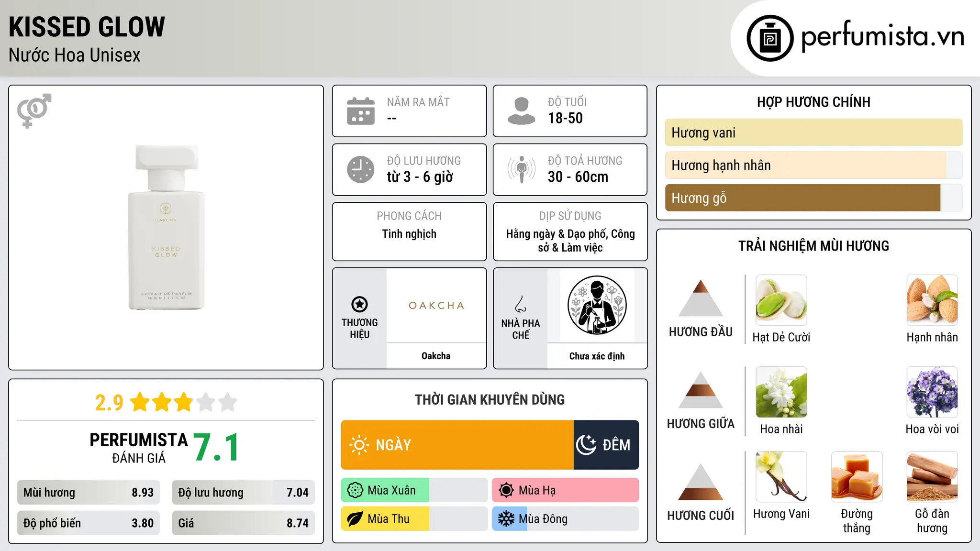Screen dimensions: 980x551
Task: Click the HỢP HƯƠNG CHÍNH heading
Action: (x=813, y=102)
